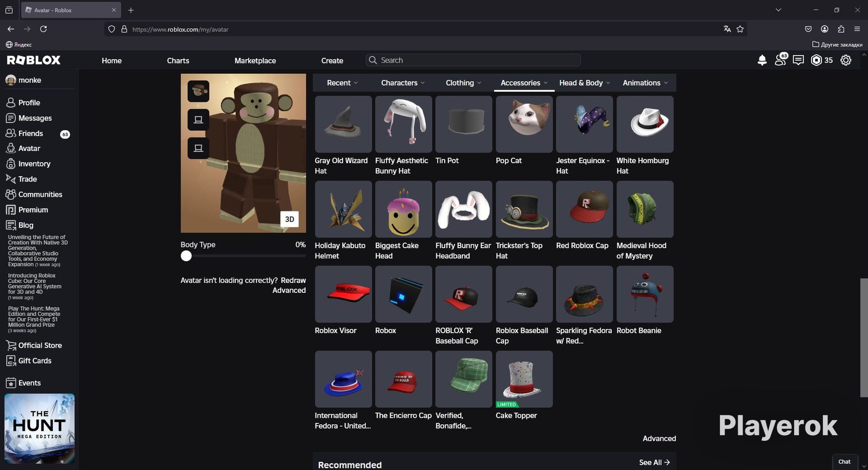Open the notifications bell icon

coord(762,60)
